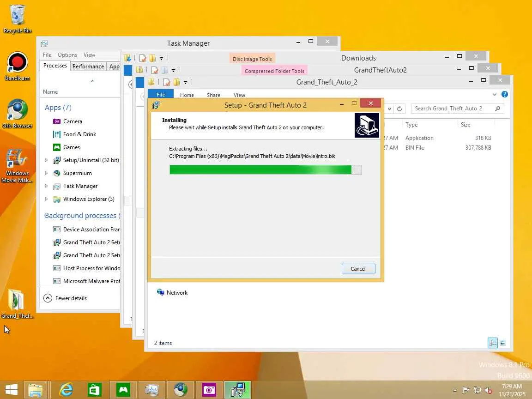
Task: Open Task Manager Options menu
Action: tap(67, 54)
